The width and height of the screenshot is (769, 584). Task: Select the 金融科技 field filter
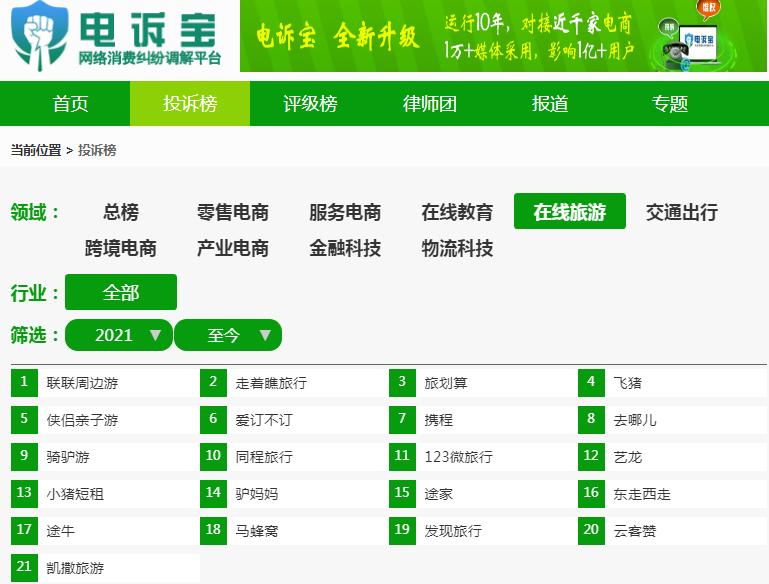(345, 248)
